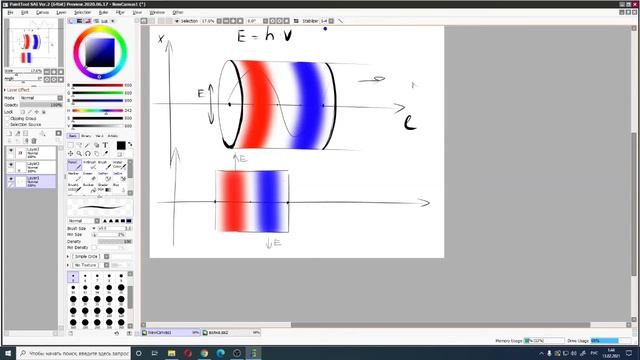
Task: Click the canvas horizontal scrollbar
Action: (440, 325)
